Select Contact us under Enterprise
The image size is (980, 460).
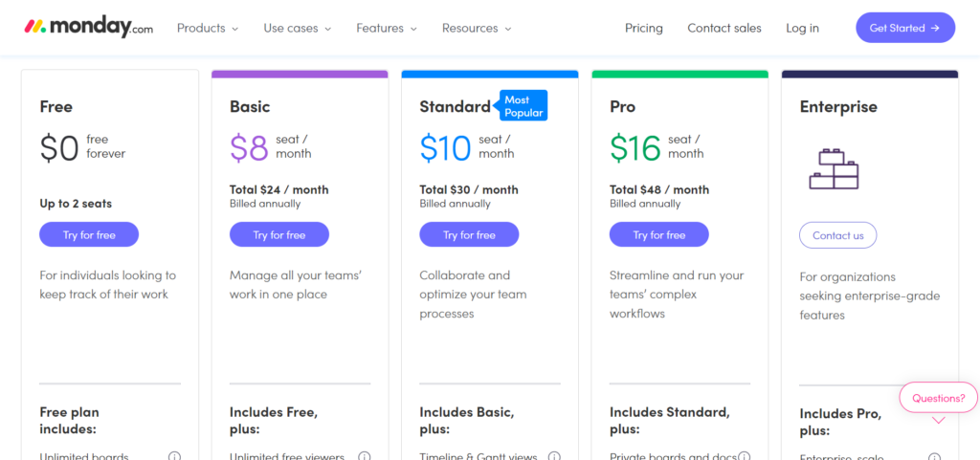[x=838, y=235]
